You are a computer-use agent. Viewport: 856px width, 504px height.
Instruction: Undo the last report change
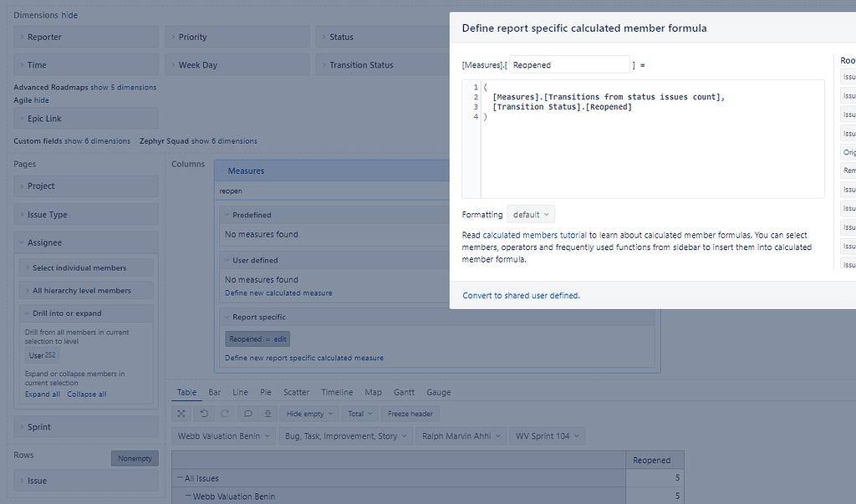click(203, 413)
